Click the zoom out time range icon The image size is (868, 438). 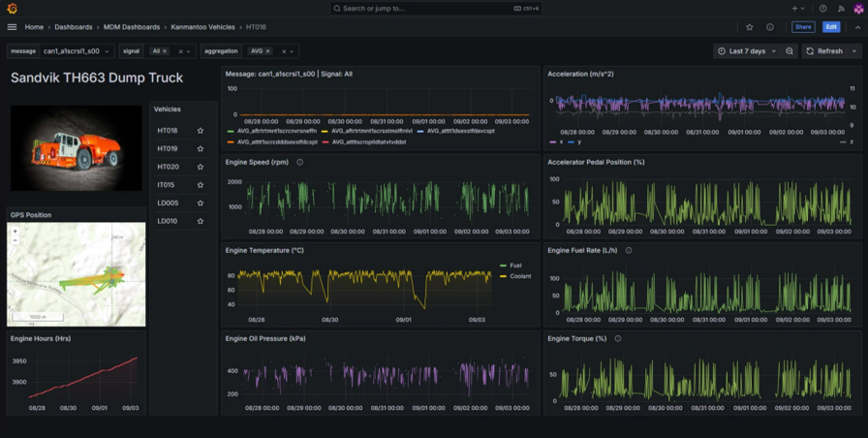790,51
